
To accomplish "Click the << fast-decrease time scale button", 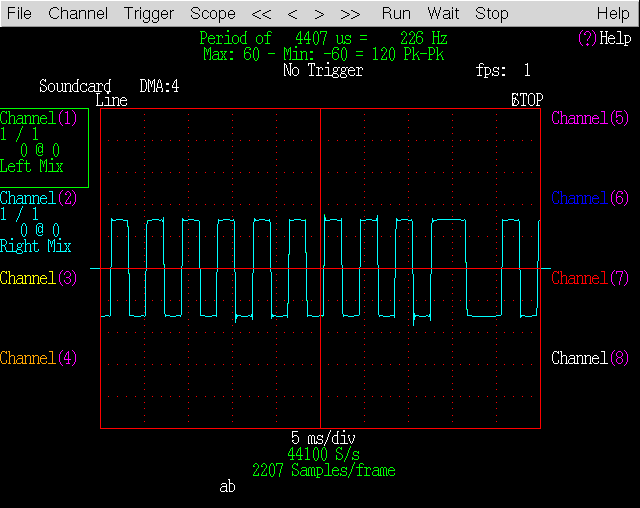I will (261, 14).
